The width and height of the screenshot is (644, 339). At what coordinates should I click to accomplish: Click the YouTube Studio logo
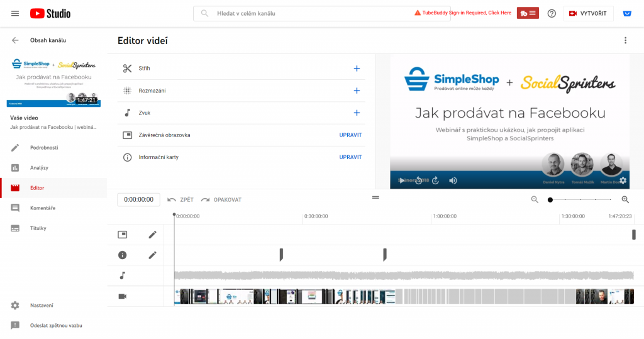(x=50, y=14)
